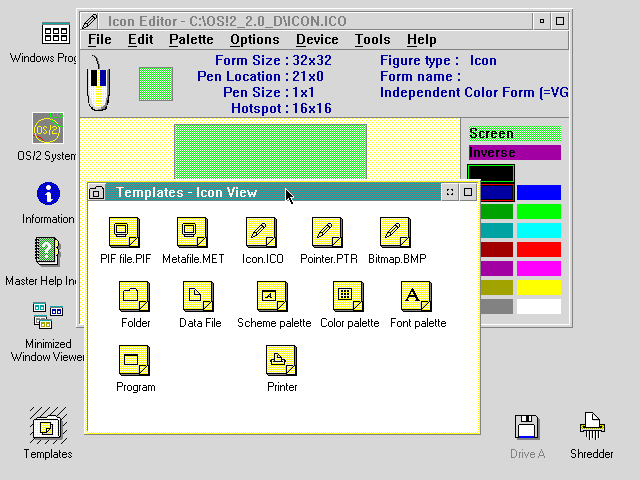Click the green icon editing canvas

(x=270, y=152)
